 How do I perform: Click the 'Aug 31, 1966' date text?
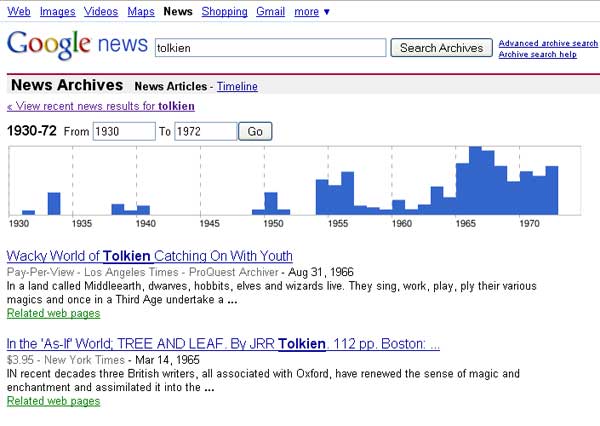[x=321, y=272]
